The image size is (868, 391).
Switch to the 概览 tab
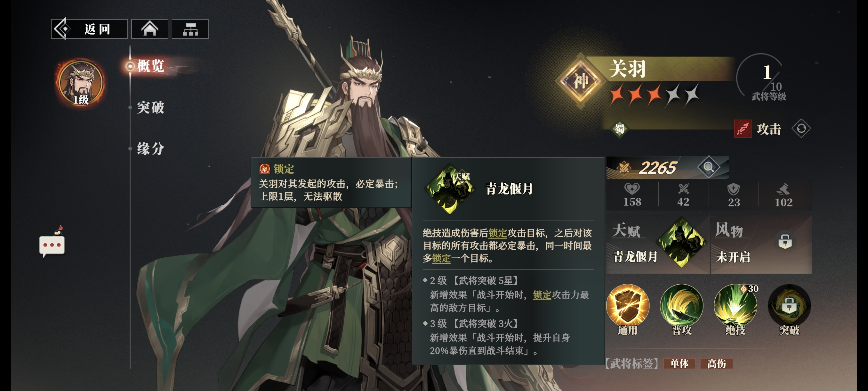pyautogui.click(x=151, y=66)
